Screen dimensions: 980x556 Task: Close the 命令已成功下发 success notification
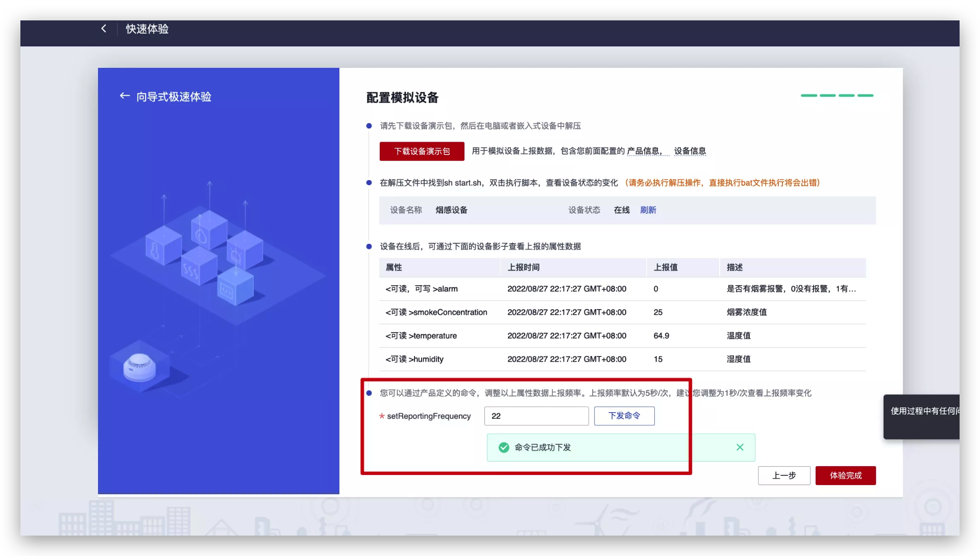(740, 447)
